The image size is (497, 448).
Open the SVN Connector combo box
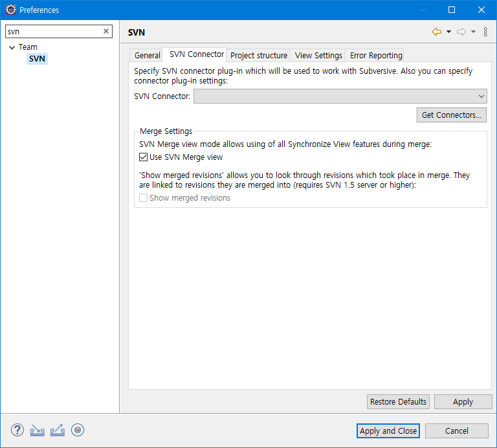pos(340,96)
